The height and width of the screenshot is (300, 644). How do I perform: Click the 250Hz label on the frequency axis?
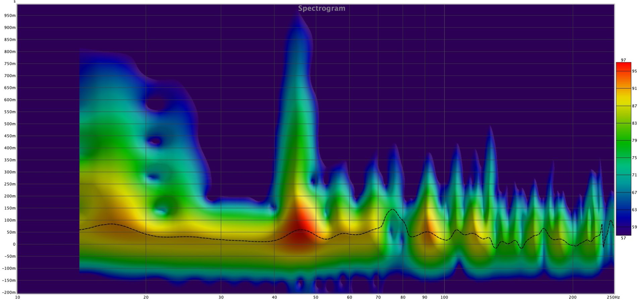pyautogui.click(x=613, y=297)
